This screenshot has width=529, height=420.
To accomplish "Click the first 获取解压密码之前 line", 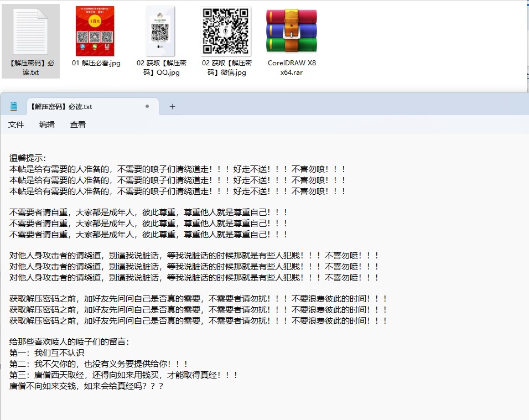I will pos(198,299).
